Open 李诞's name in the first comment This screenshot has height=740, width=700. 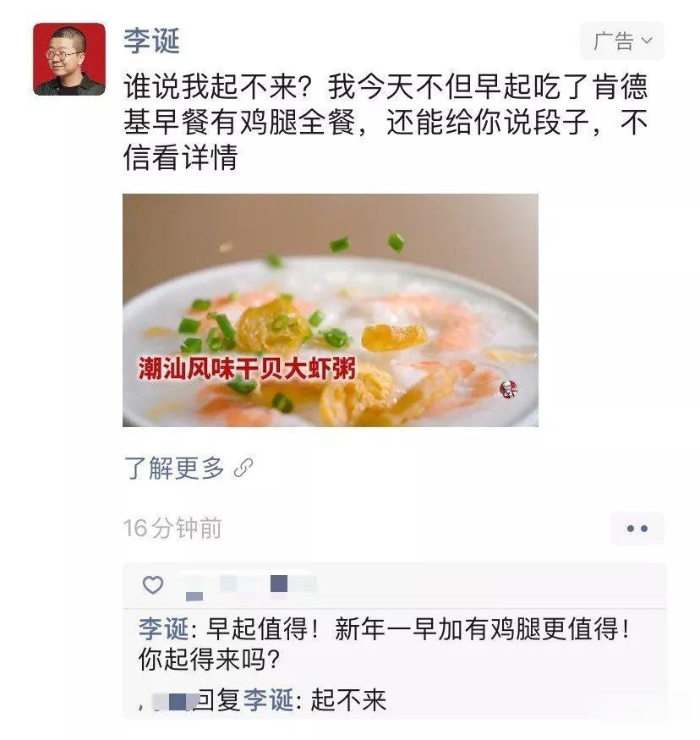pyautogui.click(x=164, y=629)
